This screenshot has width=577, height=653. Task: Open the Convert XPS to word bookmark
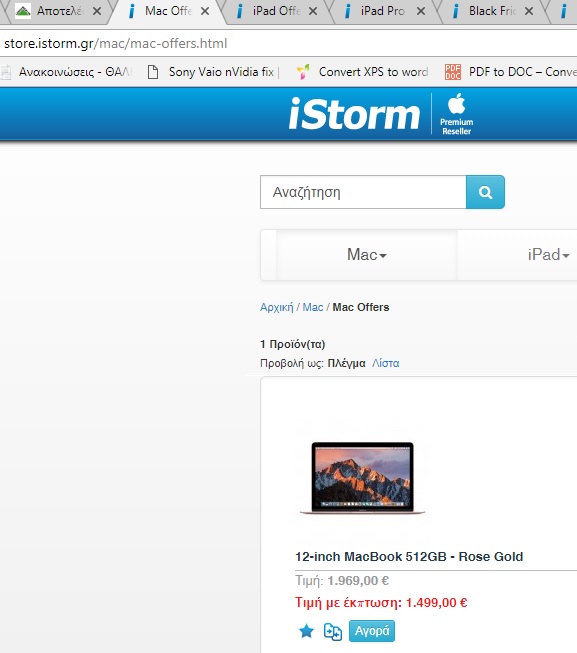click(362, 72)
